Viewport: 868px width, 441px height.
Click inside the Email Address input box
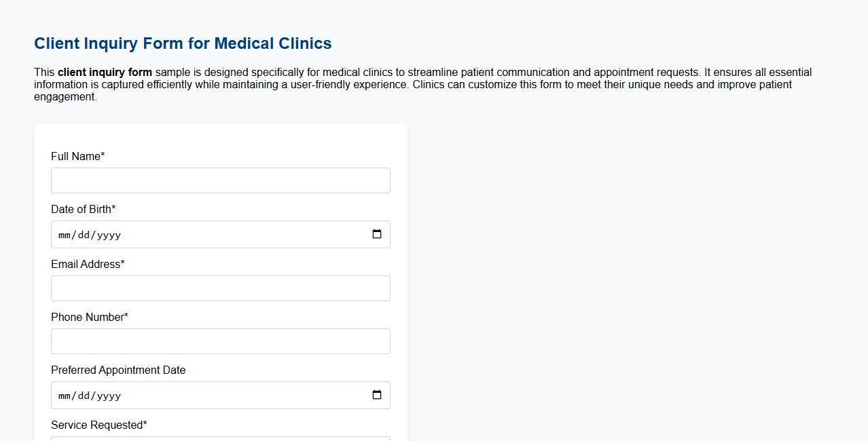[x=220, y=288]
